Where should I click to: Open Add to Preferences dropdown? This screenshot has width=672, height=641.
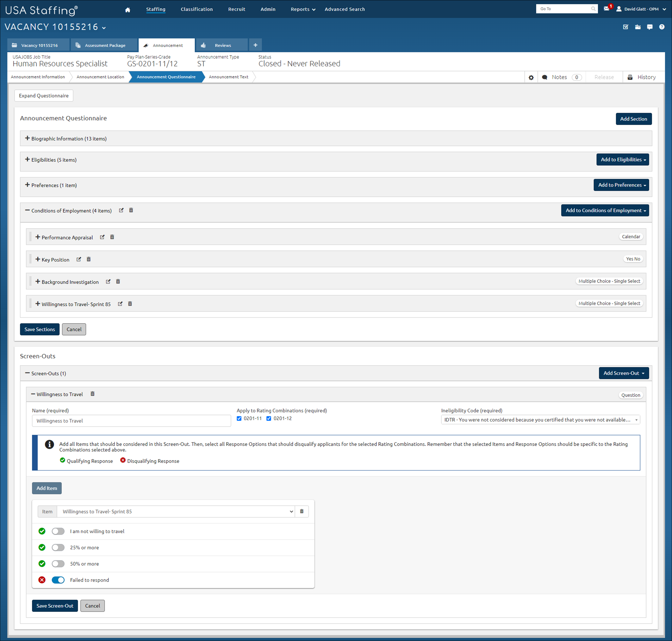click(622, 185)
